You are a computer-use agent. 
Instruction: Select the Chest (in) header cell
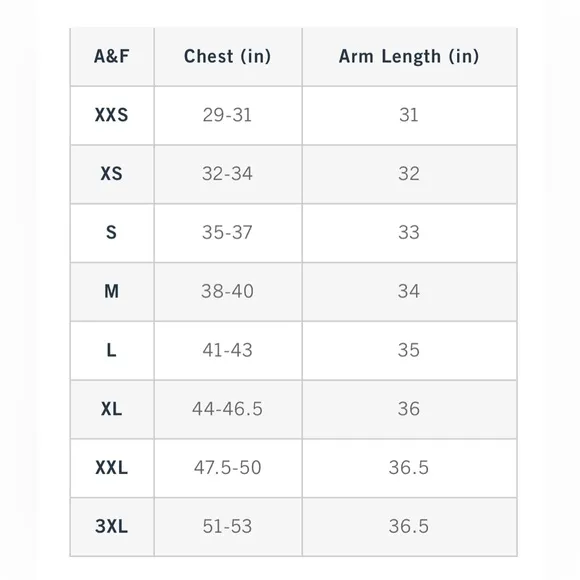pos(228,57)
